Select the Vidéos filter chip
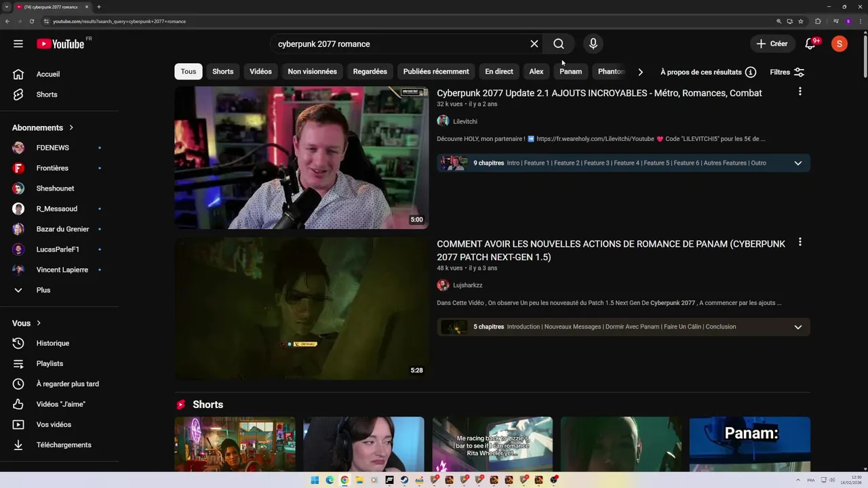 click(260, 72)
